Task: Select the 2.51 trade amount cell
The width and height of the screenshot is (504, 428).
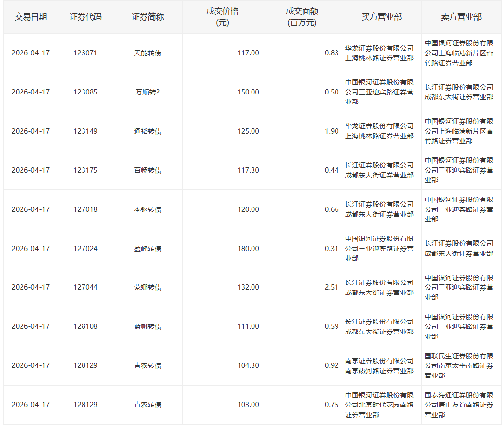Action: pos(331,287)
